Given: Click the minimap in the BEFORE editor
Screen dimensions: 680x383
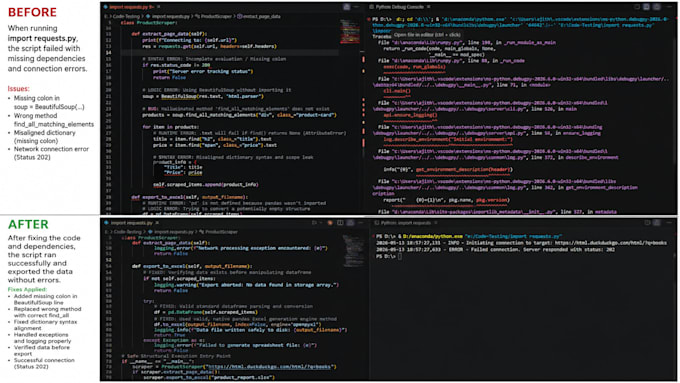Looking at the screenshot, I should click(x=350, y=33).
